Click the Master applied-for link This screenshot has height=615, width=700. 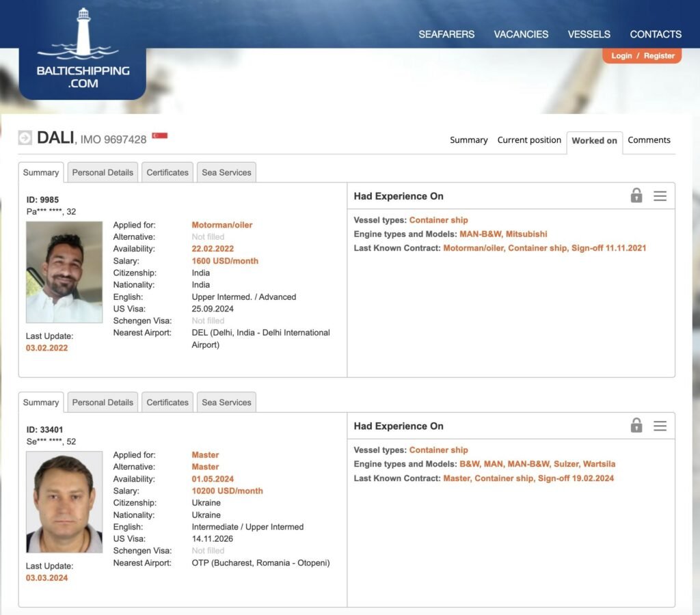tap(205, 455)
